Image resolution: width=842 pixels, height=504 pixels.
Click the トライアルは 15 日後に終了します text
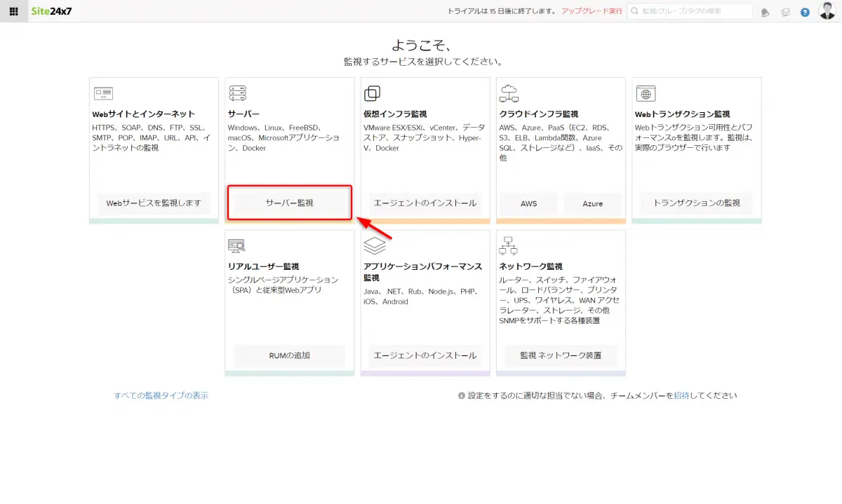point(502,11)
